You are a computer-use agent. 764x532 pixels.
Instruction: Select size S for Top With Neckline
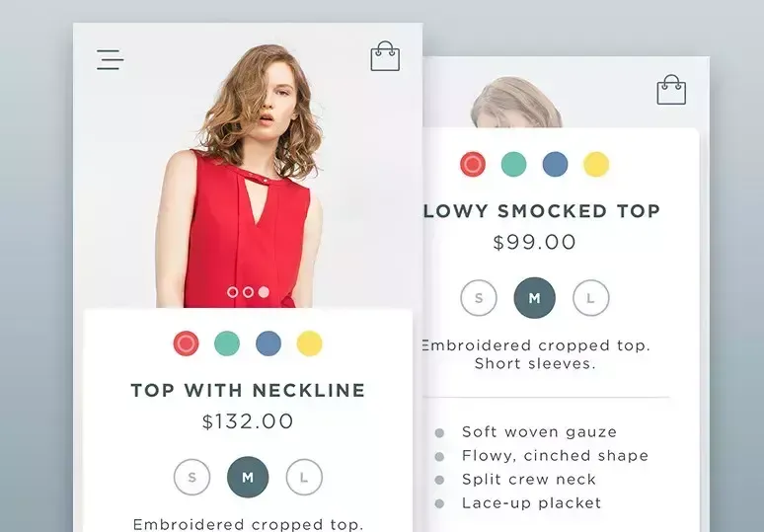coord(191,477)
